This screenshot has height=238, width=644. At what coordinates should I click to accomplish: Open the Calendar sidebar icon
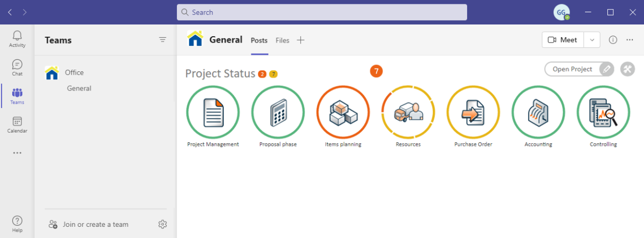pyautogui.click(x=17, y=125)
